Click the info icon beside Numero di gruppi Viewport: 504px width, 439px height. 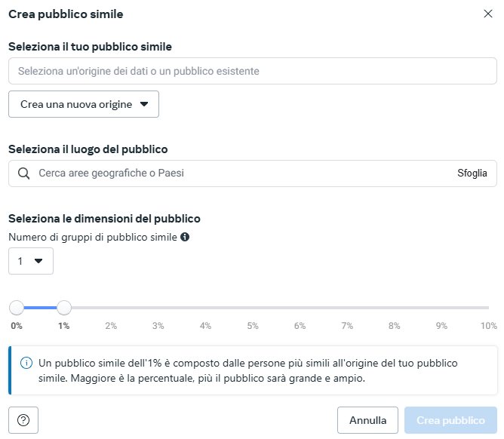pyautogui.click(x=185, y=237)
